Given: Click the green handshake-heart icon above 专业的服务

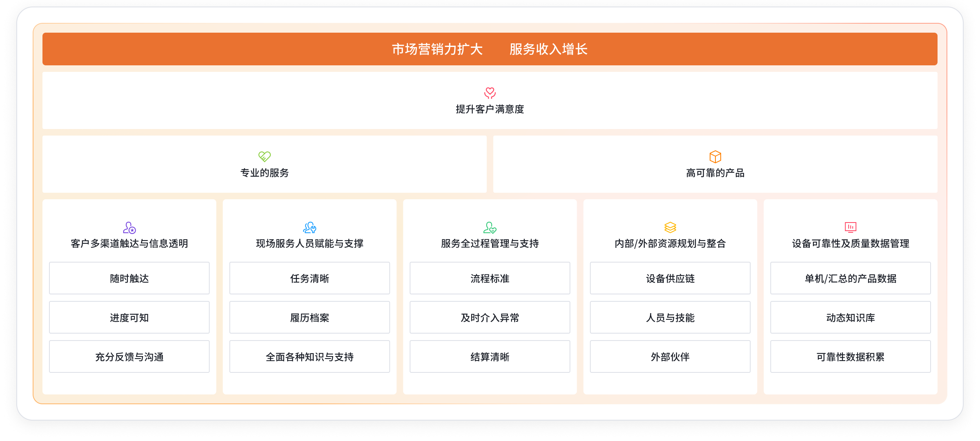Looking at the screenshot, I should coord(264,156).
